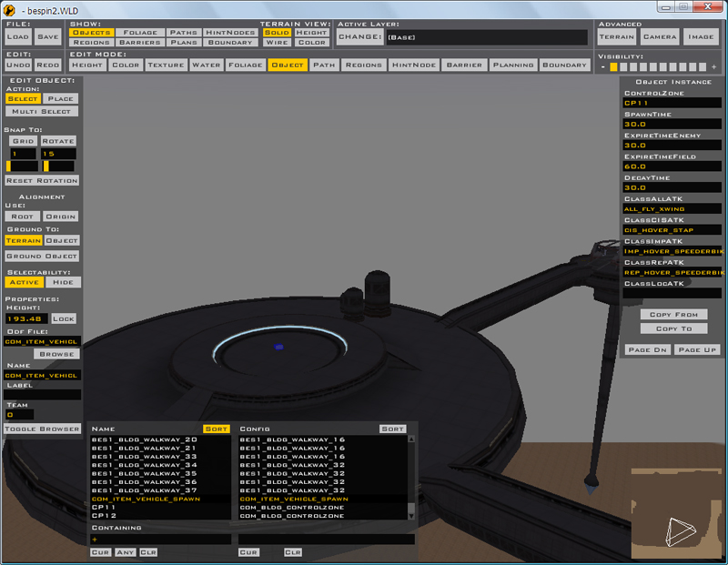Click Reset Rotation button
Screen dimensions: 728x565
click(x=42, y=180)
